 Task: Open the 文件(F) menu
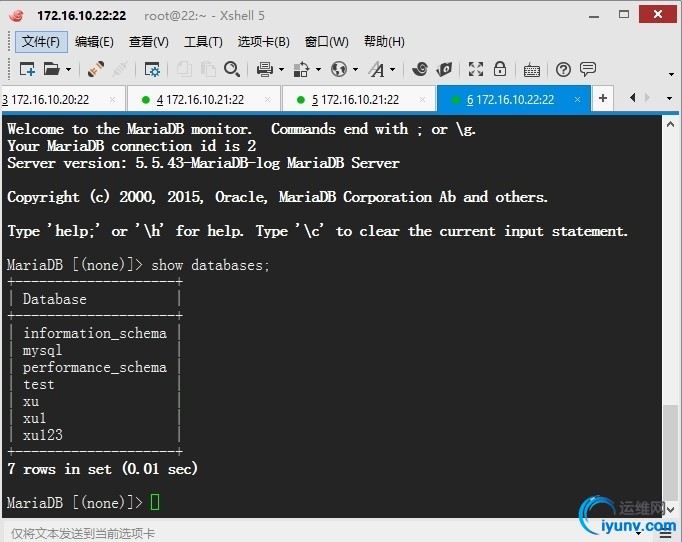41,42
